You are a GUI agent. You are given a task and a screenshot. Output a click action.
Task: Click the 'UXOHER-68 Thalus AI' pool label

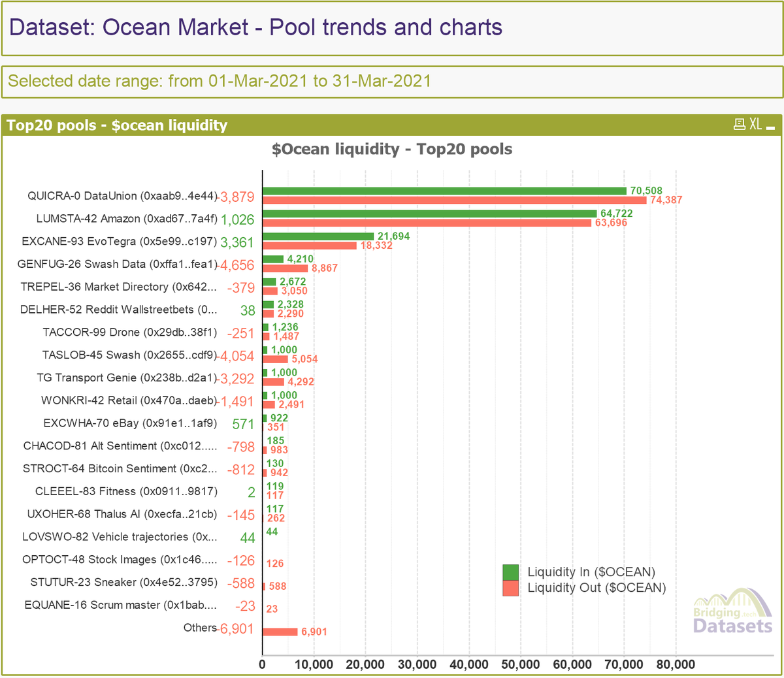point(122,514)
